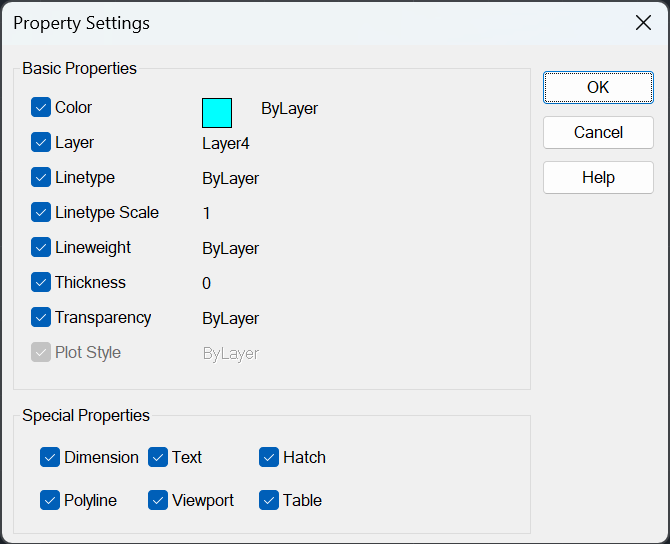Image resolution: width=670 pixels, height=544 pixels.
Task: Uncheck the Text special property
Action: 158,457
